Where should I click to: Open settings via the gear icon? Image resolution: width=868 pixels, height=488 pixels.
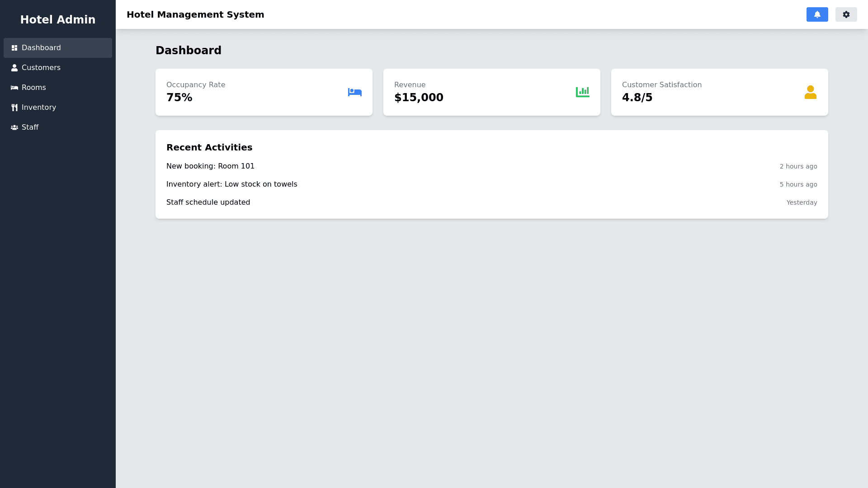pos(846,14)
